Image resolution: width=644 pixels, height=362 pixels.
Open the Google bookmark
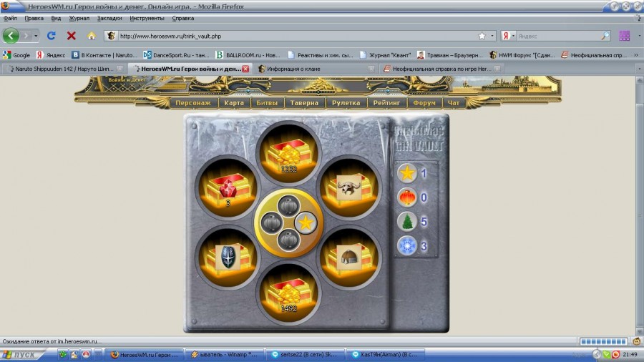point(17,54)
